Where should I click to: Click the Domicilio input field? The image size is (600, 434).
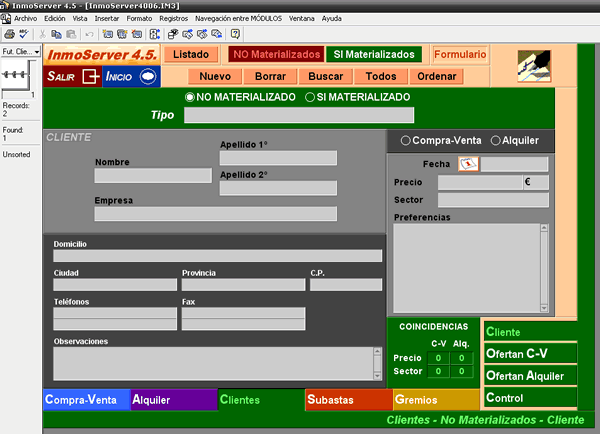click(x=217, y=256)
